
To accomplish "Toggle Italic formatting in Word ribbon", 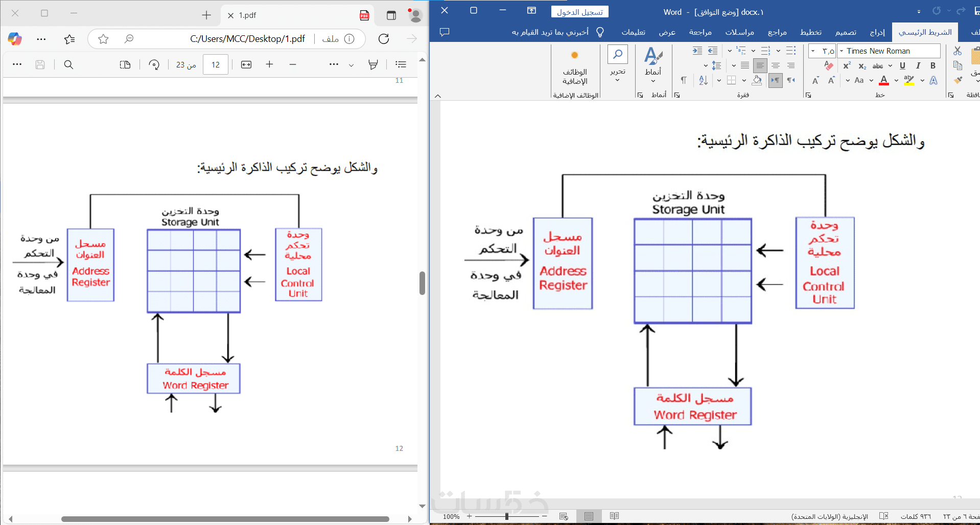I will pos(918,65).
